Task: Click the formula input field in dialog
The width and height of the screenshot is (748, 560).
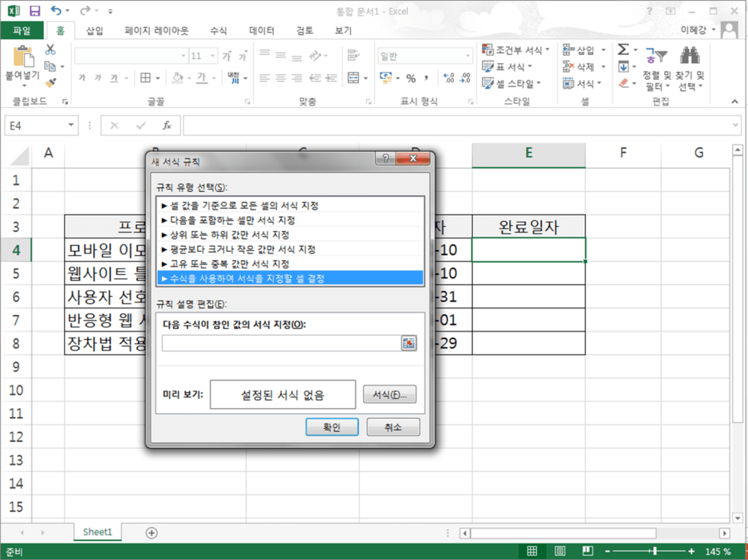Action: coord(282,343)
